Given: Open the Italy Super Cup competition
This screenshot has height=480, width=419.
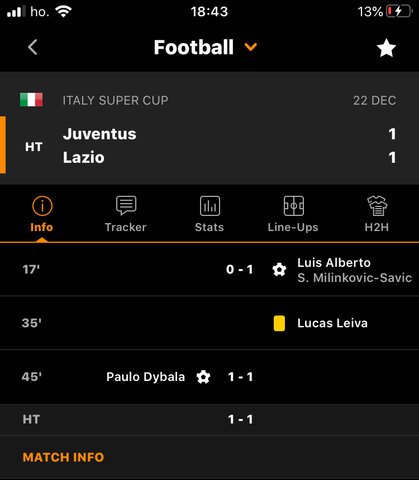Looking at the screenshot, I should [x=115, y=100].
